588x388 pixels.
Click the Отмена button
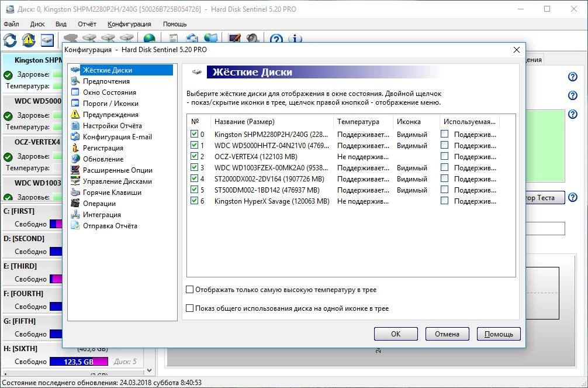point(447,334)
